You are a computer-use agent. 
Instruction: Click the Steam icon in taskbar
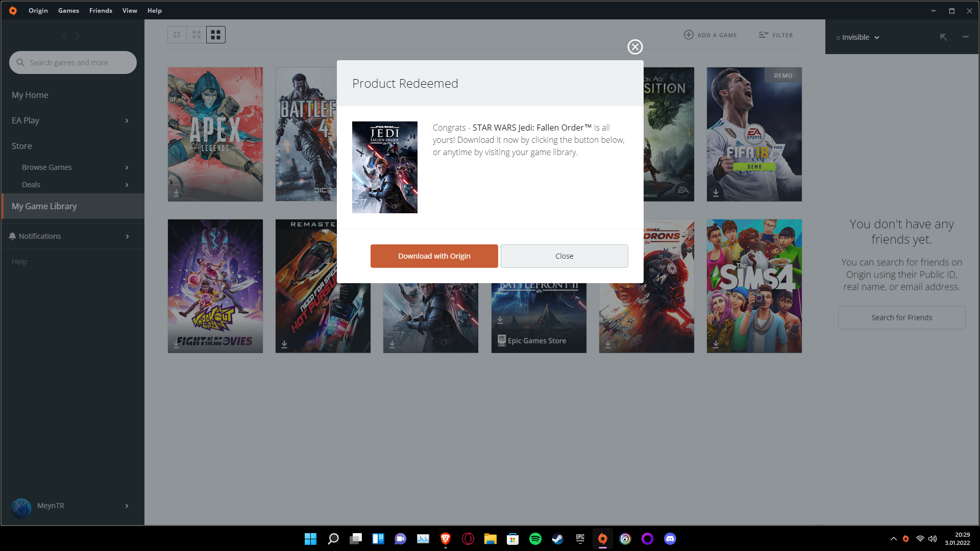pos(557,539)
